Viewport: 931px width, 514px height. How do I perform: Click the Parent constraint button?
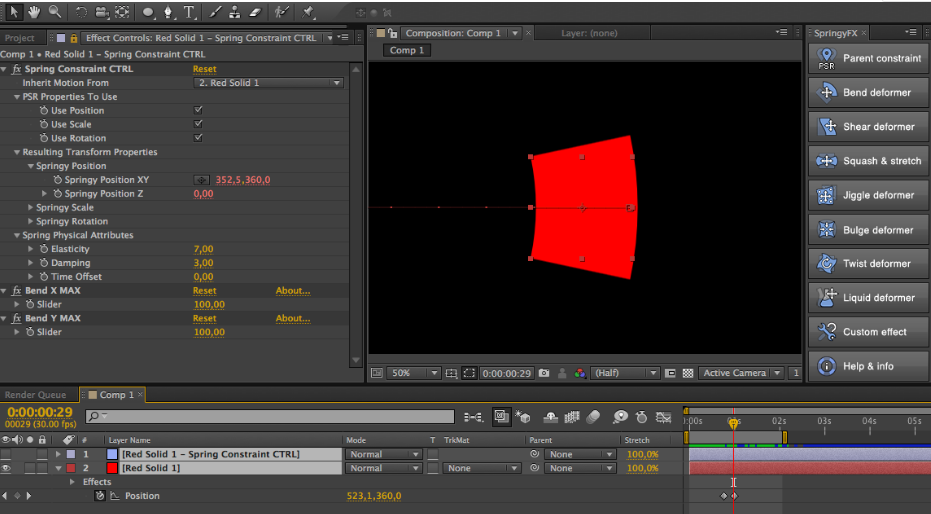(x=868, y=58)
